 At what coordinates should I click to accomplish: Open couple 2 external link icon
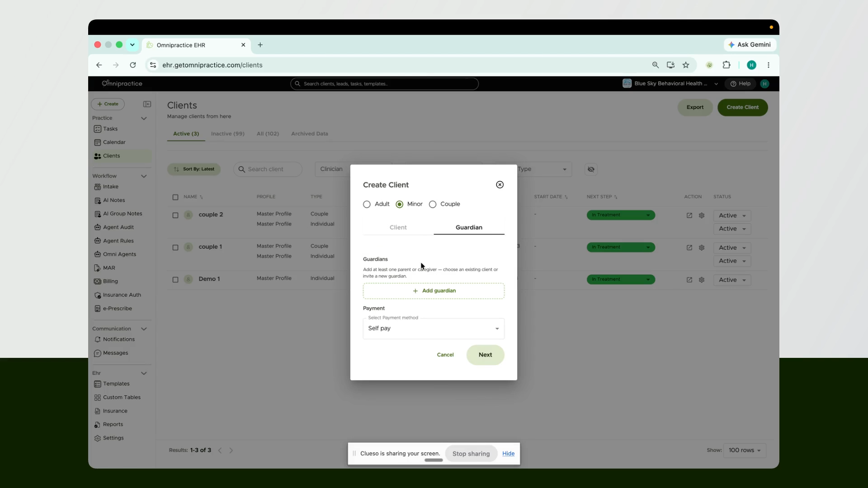689,216
